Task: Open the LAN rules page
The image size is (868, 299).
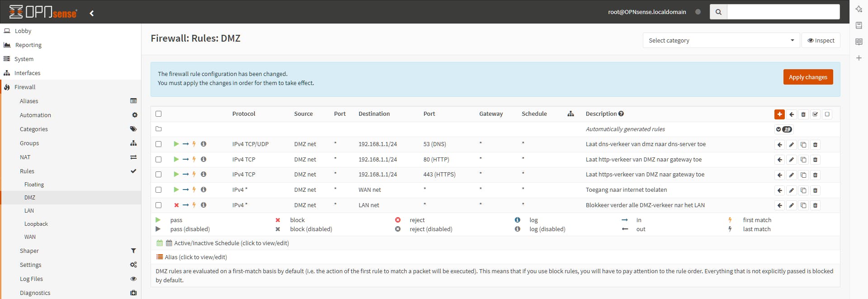Action: 71,210
